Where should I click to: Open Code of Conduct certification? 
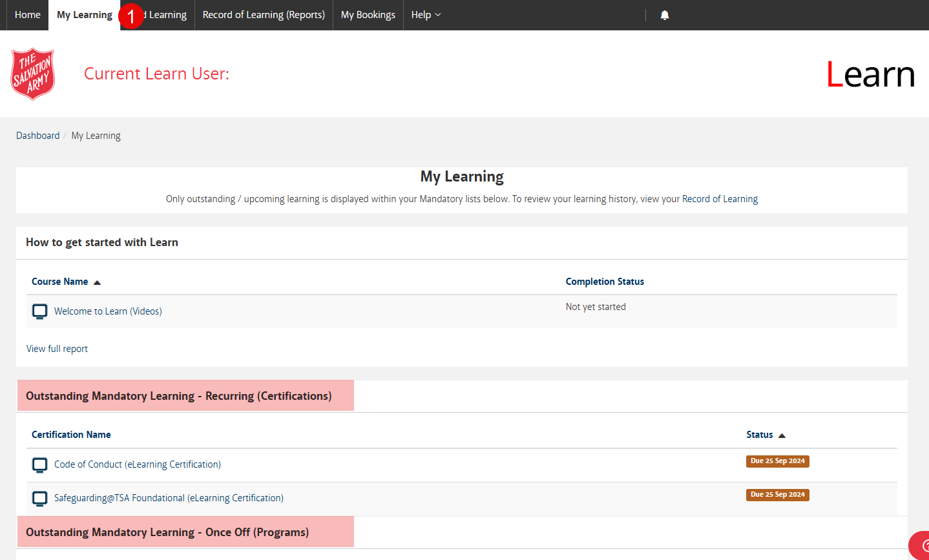pos(138,464)
